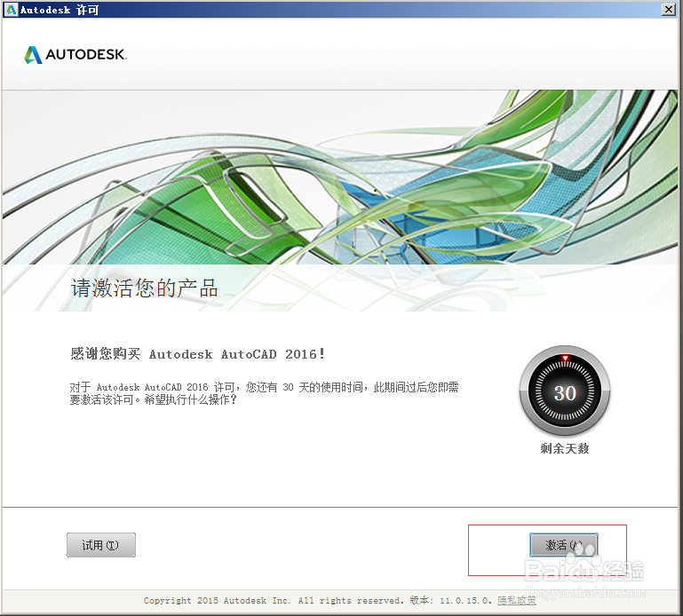Click the 剩余天数 label under the dial
Image resolution: width=683 pixels, height=616 pixels.
[565, 448]
